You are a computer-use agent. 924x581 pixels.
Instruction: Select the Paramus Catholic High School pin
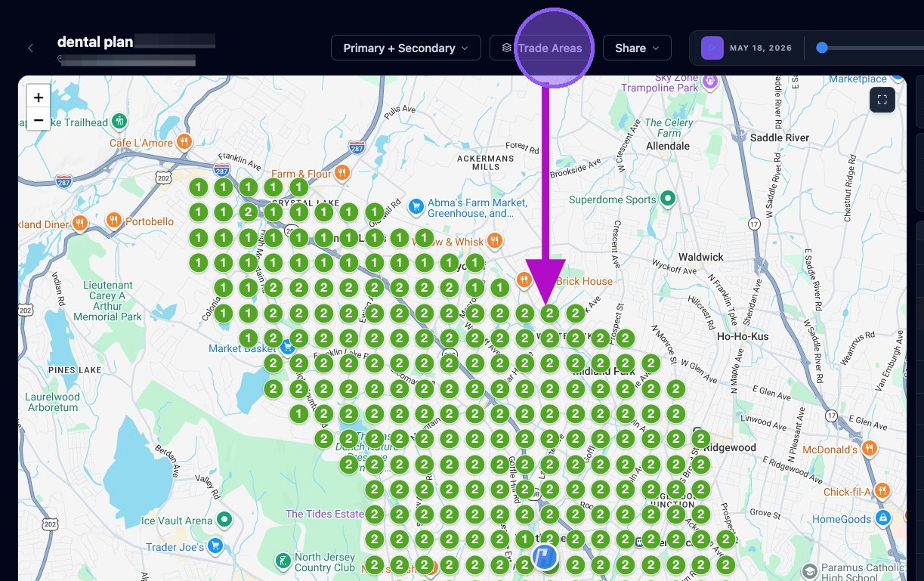809,570
